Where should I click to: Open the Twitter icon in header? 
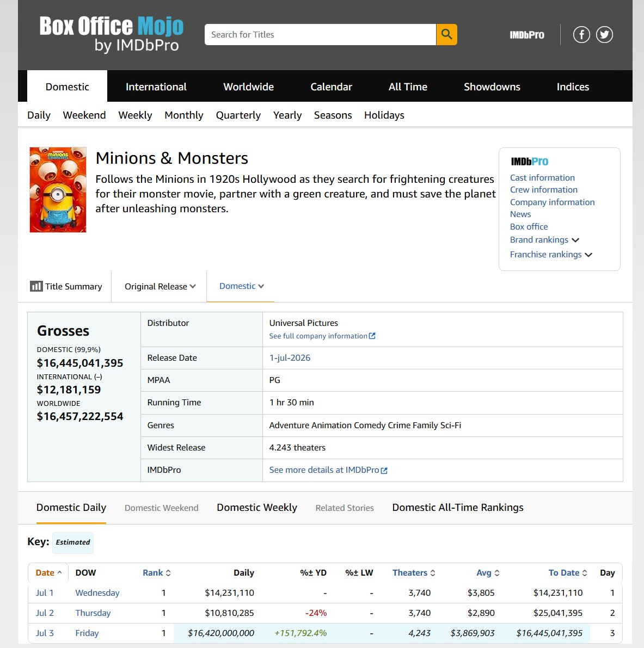point(604,34)
